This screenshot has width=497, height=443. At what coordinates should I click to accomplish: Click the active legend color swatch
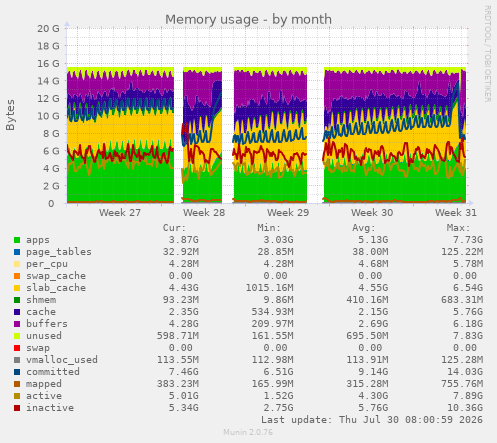click(x=17, y=396)
